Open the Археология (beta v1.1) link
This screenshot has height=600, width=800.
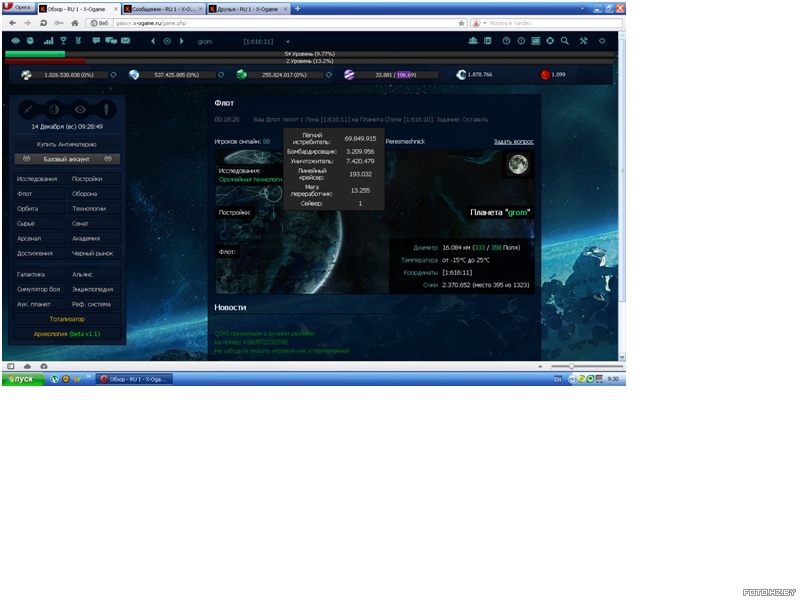point(67,334)
